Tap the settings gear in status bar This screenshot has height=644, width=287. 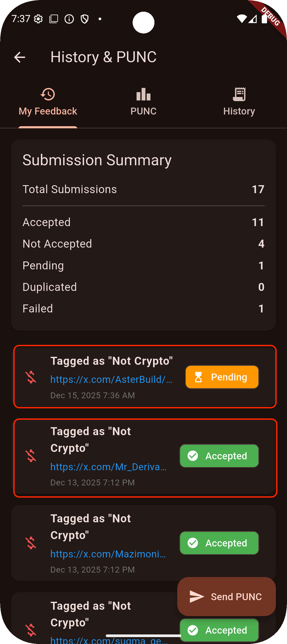pos(39,19)
